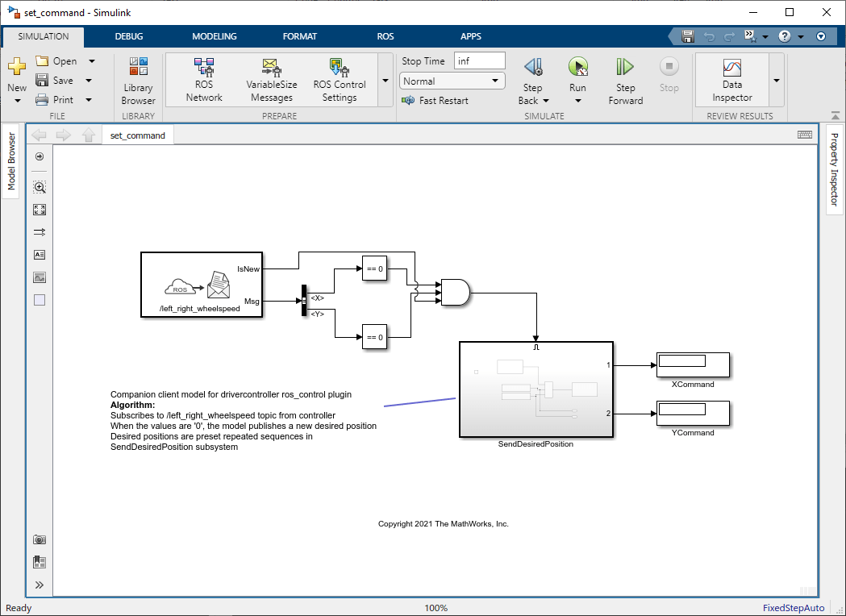Open ROS Control Settings
This screenshot has width=846, height=616.
click(339, 80)
